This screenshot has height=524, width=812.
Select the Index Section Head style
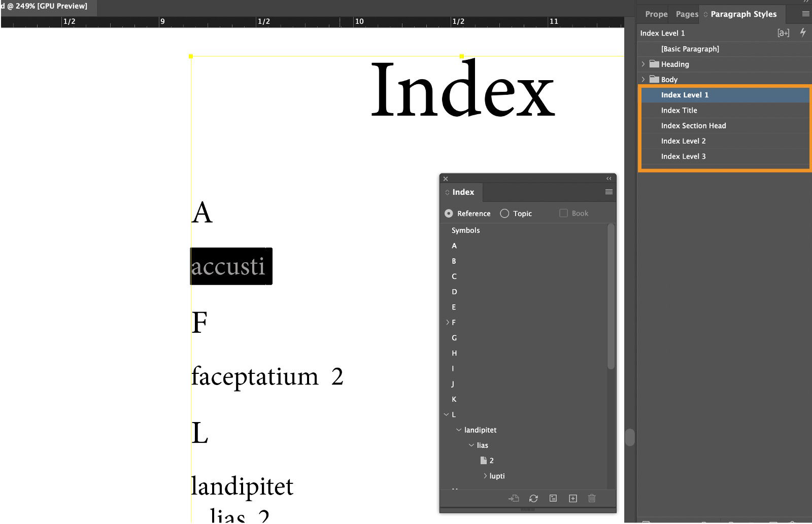[x=693, y=125]
